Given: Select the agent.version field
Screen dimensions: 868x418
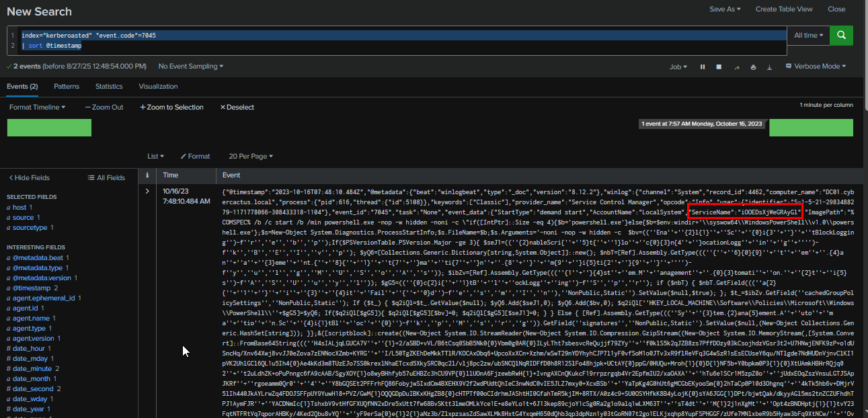Looking at the screenshot, I should pyautogui.click(x=33, y=338).
